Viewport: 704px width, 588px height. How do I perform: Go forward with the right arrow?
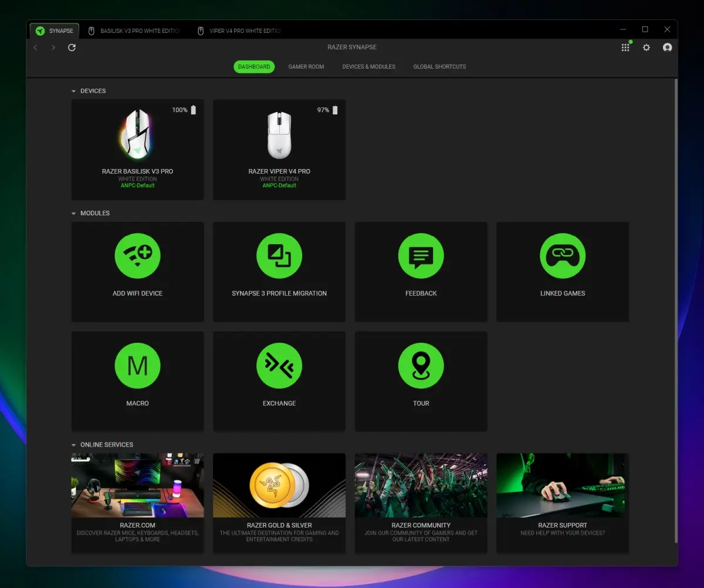[53, 48]
